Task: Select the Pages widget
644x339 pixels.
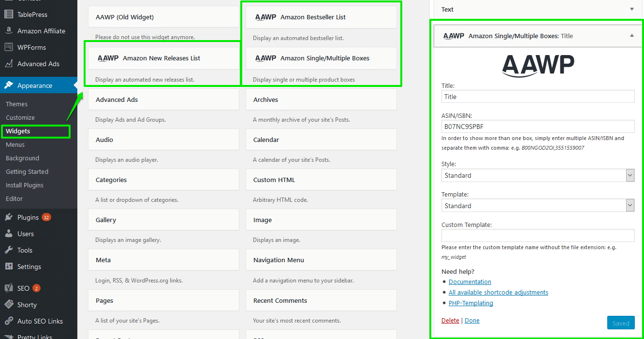Action: 163,300
